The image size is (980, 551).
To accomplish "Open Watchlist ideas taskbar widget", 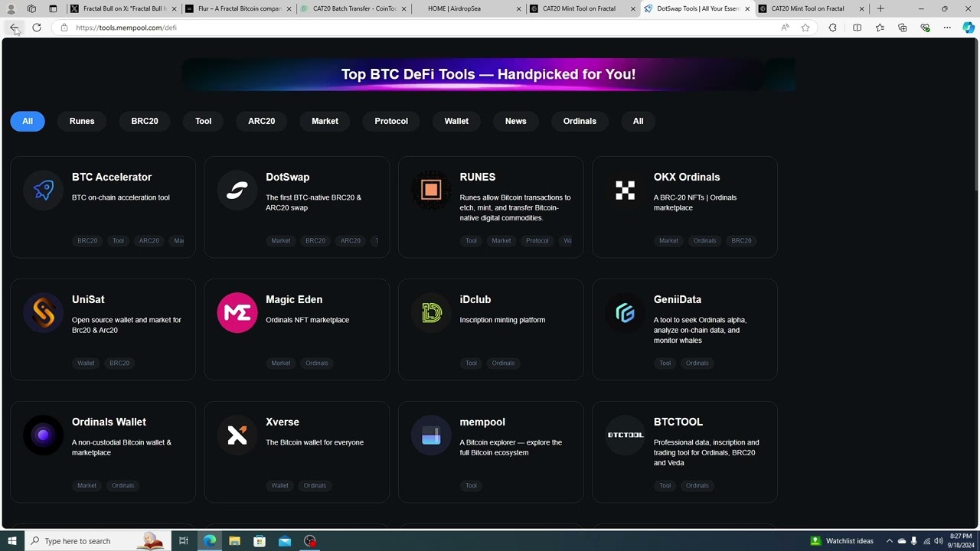I will (842, 541).
